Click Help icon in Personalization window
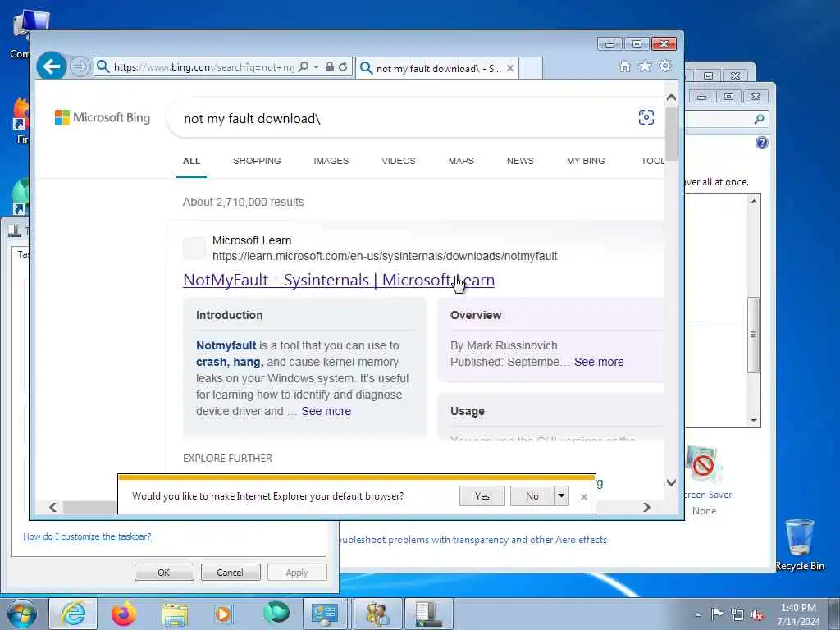The height and width of the screenshot is (630, 840). (762, 143)
